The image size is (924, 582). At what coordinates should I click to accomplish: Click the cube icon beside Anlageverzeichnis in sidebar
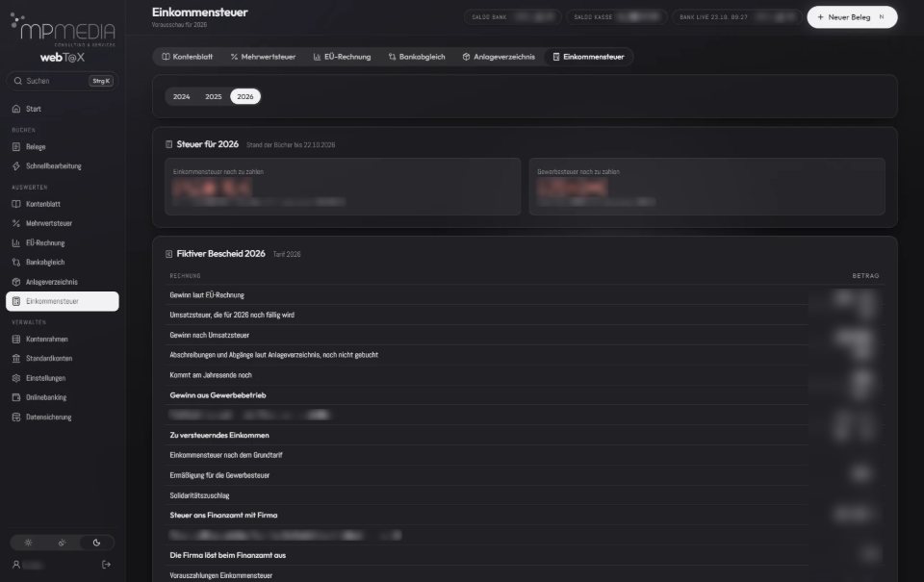pos(16,282)
